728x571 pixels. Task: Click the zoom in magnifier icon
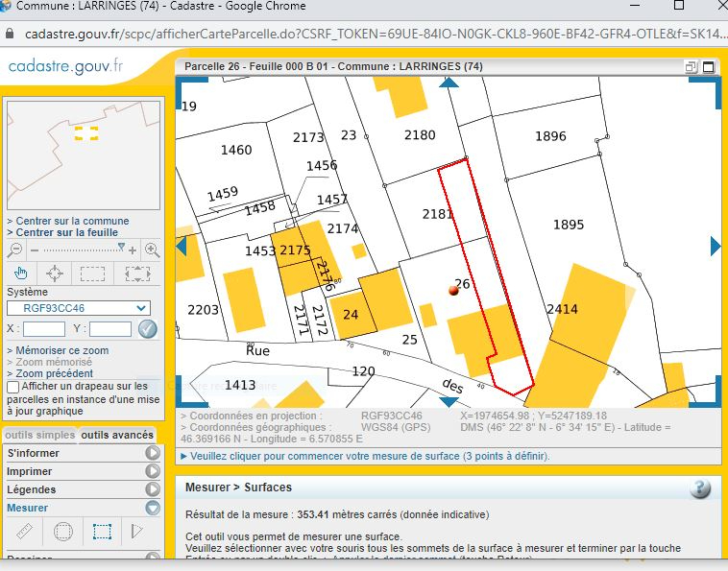[153, 250]
